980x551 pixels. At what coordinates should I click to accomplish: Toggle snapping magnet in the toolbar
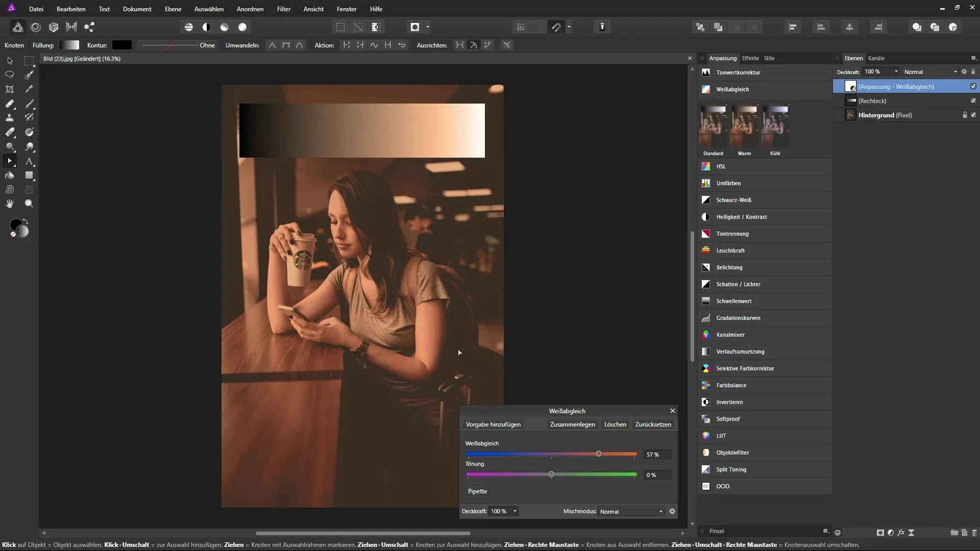tap(556, 27)
